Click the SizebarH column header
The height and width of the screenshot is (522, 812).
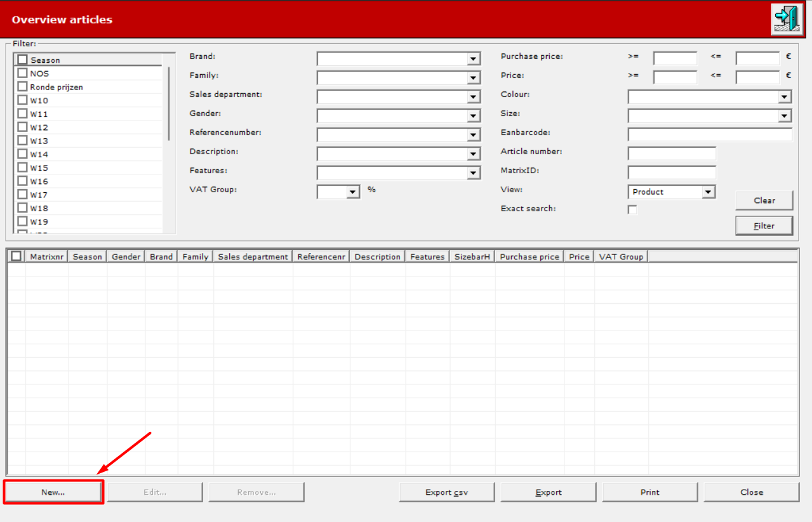point(472,256)
